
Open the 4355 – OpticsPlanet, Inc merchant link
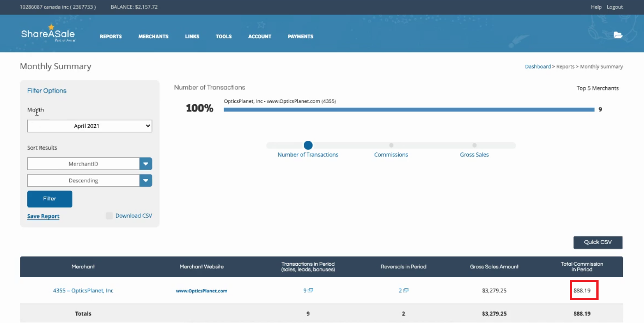(x=83, y=290)
